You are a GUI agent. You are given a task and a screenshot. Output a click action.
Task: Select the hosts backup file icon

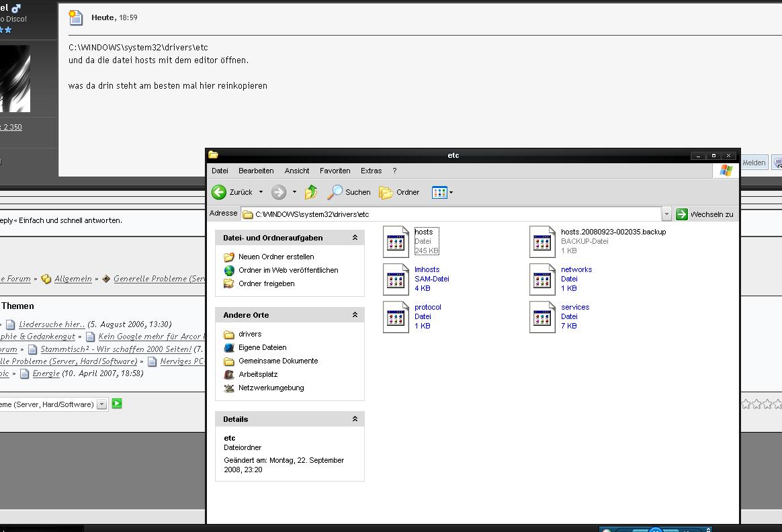click(x=543, y=241)
